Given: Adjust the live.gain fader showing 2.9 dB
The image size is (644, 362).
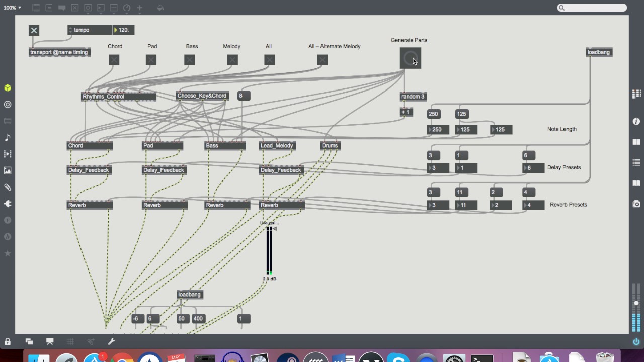Looking at the screenshot, I should pos(269,250).
